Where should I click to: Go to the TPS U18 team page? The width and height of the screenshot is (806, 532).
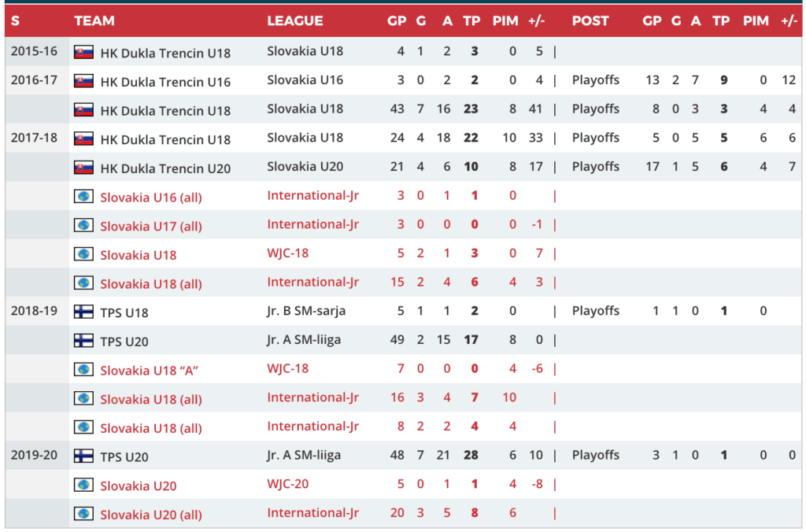tap(124, 312)
